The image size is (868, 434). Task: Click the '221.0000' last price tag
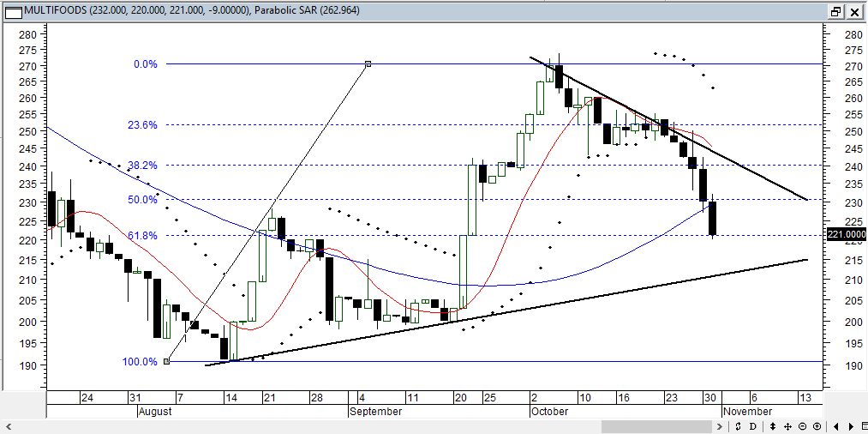(x=847, y=235)
